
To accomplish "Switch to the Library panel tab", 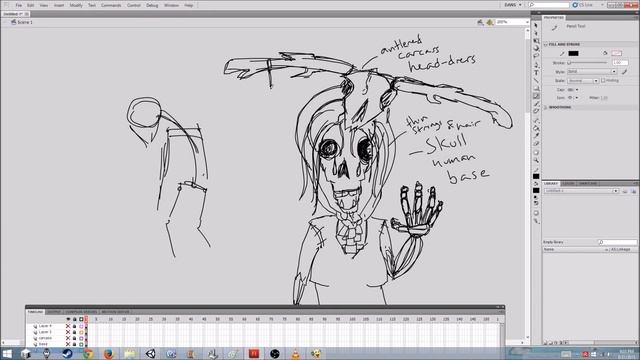I will (551, 184).
